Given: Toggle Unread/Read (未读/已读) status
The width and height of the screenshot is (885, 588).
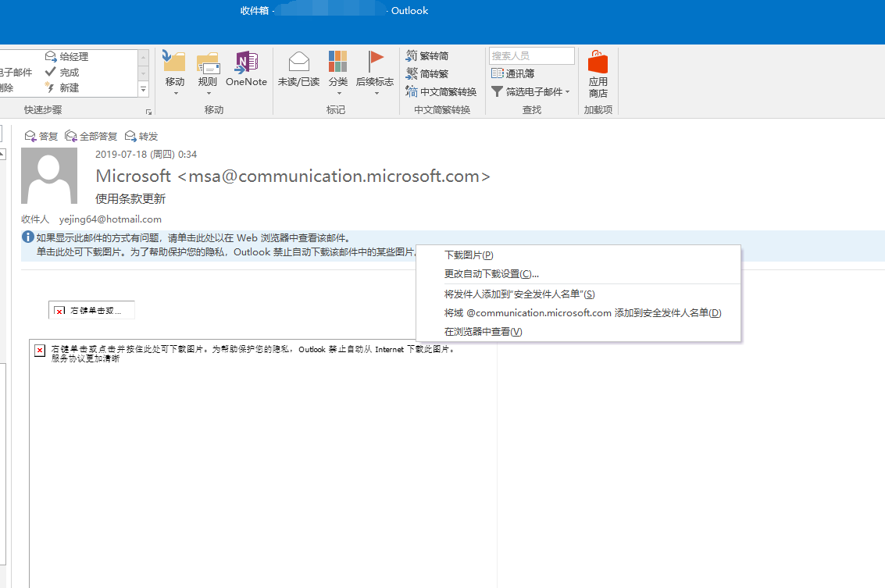Looking at the screenshot, I should coord(298,69).
